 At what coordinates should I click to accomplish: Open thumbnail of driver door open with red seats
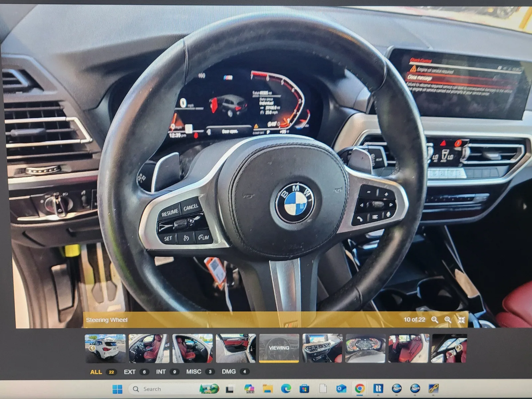tap(149, 348)
